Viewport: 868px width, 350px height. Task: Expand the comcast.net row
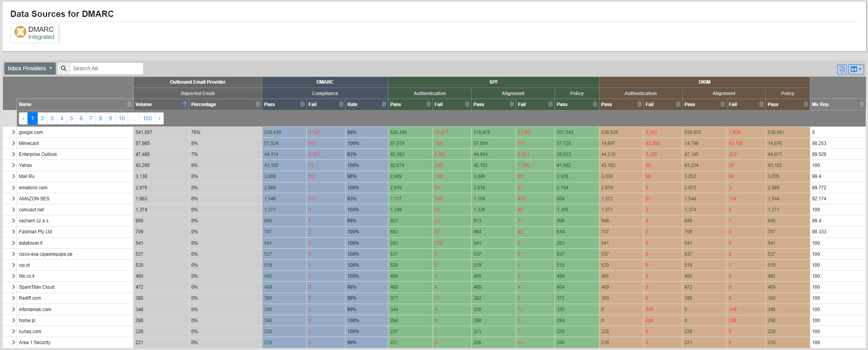(x=13, y=210)
